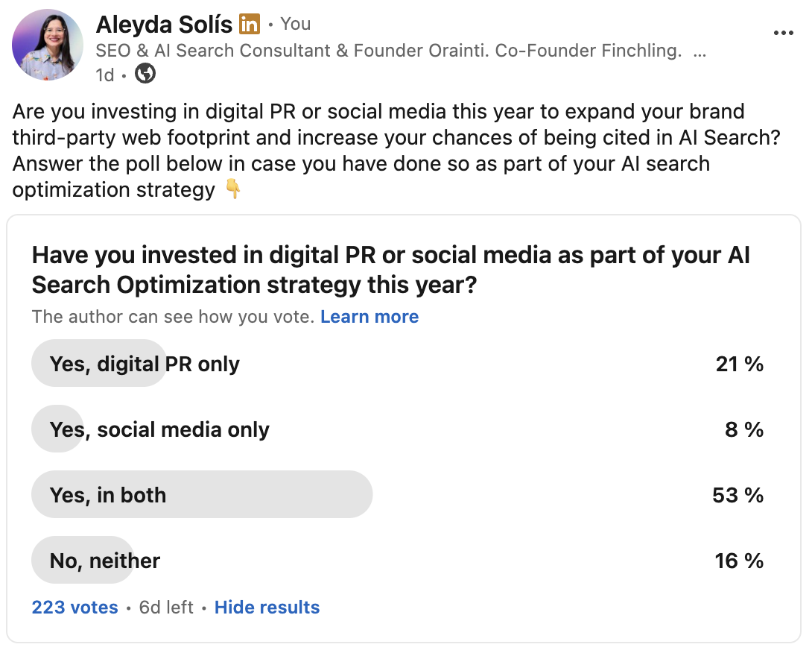Select the 'No, neither' poll option
Screen dimensions: 812x656
point(398,560)
